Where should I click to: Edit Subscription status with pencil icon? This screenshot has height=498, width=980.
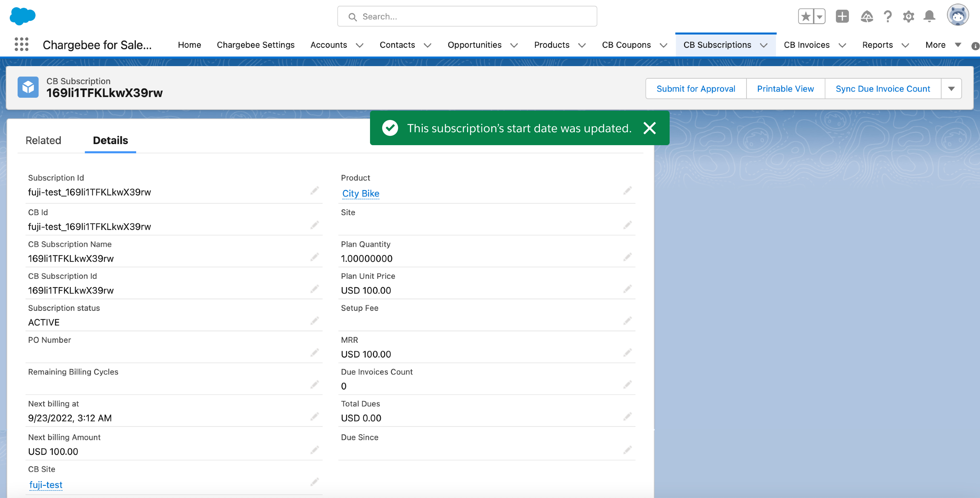(x=314, y=321)
